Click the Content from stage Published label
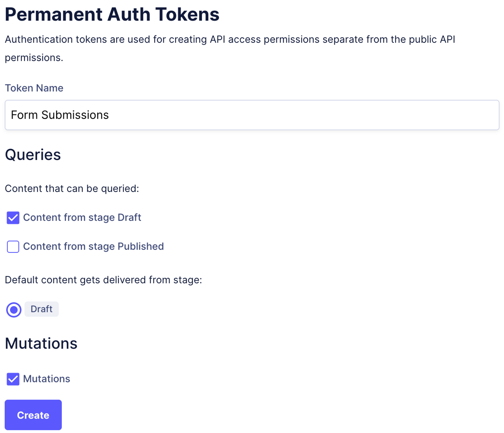 click(94, 246)
